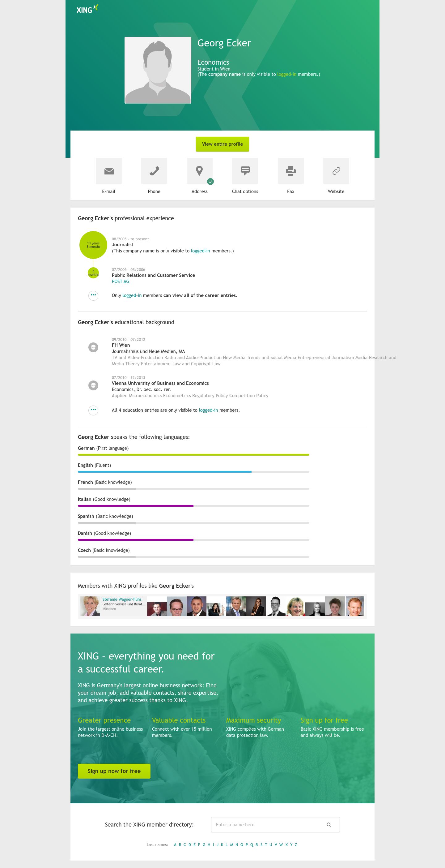Click Georg Ecker's profile photo placeholder
The image size is (445, 868).
[x=158, y=70]
